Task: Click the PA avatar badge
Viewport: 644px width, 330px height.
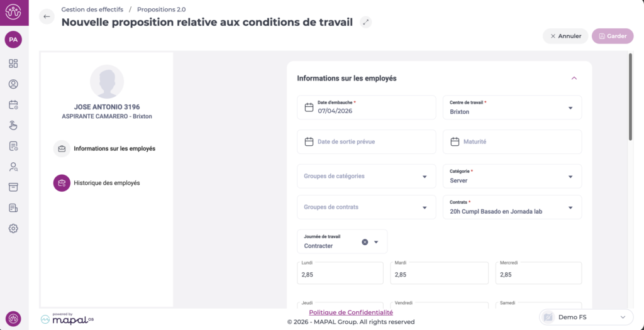Action: tap(13, 40)
